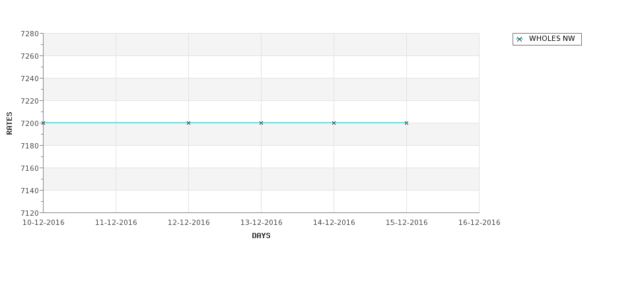Click the 16-12-2016 x-axis date label

(x=480, y=223)
